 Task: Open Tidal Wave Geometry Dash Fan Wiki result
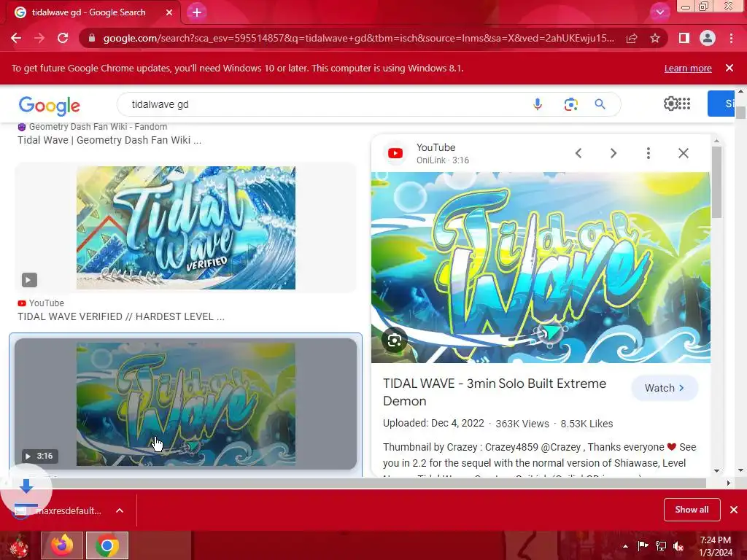[x=109, y=140]
